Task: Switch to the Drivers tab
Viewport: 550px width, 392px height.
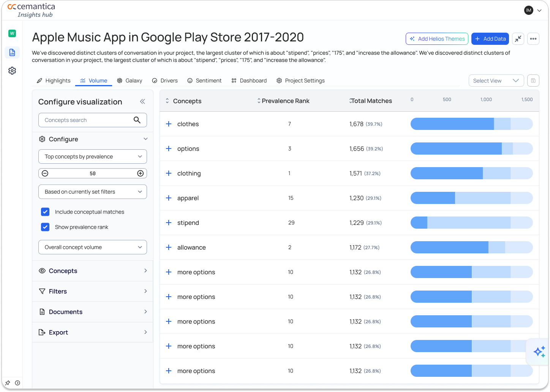Action: [165, 81]
